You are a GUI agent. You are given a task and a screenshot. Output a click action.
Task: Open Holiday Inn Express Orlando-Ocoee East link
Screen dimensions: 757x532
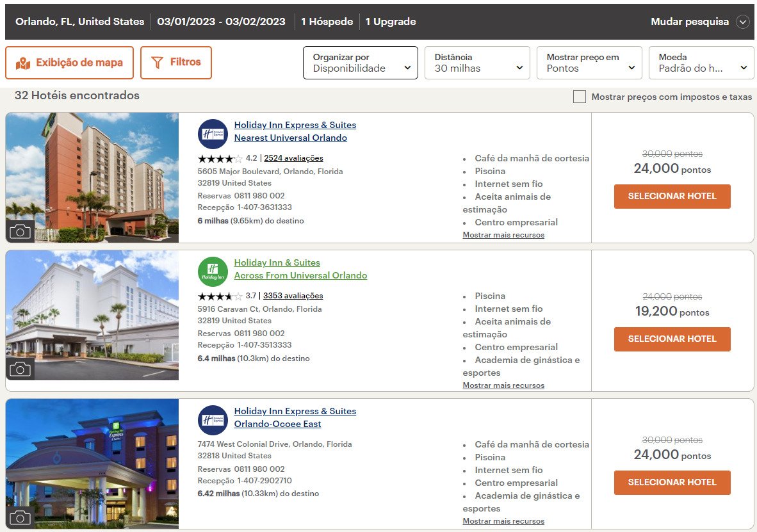[x=295, y=417]
